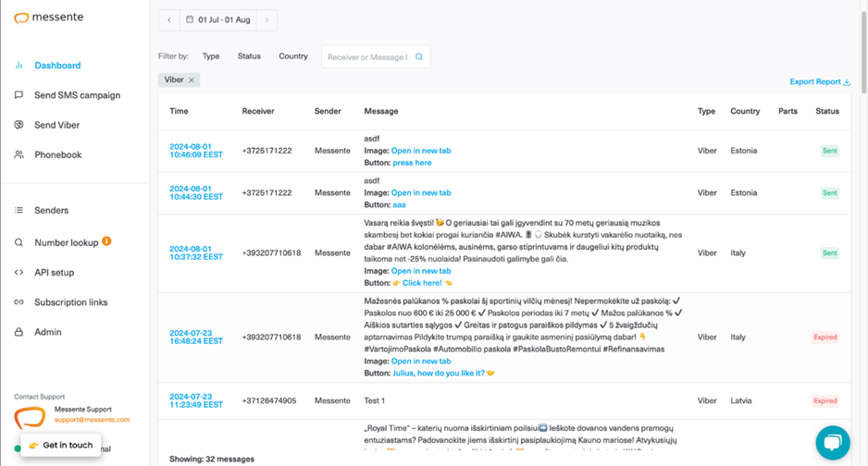Click receiver +37126474905
Image resolution: width=868 pixels, height=466 pixels.
(x=269, y=400)
